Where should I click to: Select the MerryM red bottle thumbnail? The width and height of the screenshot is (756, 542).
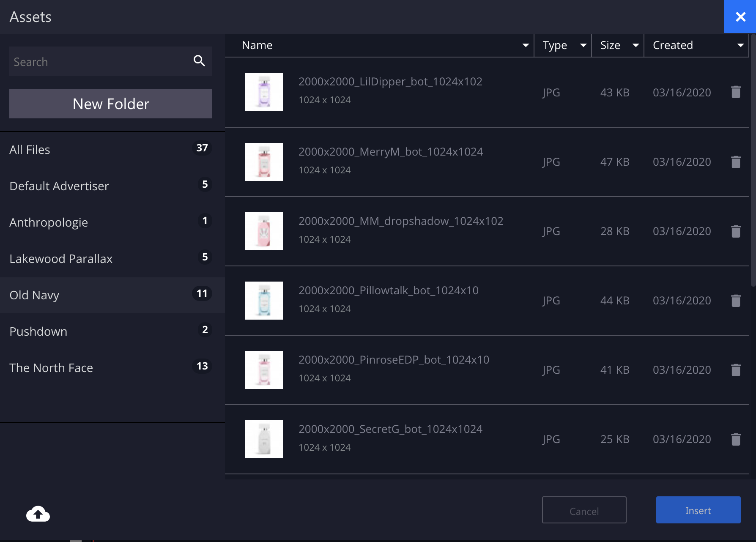click(x=264, y=162)
